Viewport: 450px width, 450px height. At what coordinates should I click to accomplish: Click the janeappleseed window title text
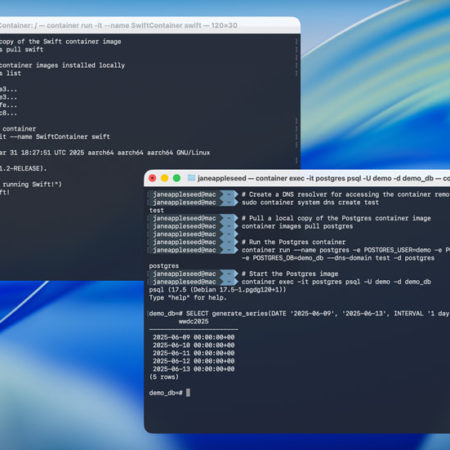click(323, 178)
